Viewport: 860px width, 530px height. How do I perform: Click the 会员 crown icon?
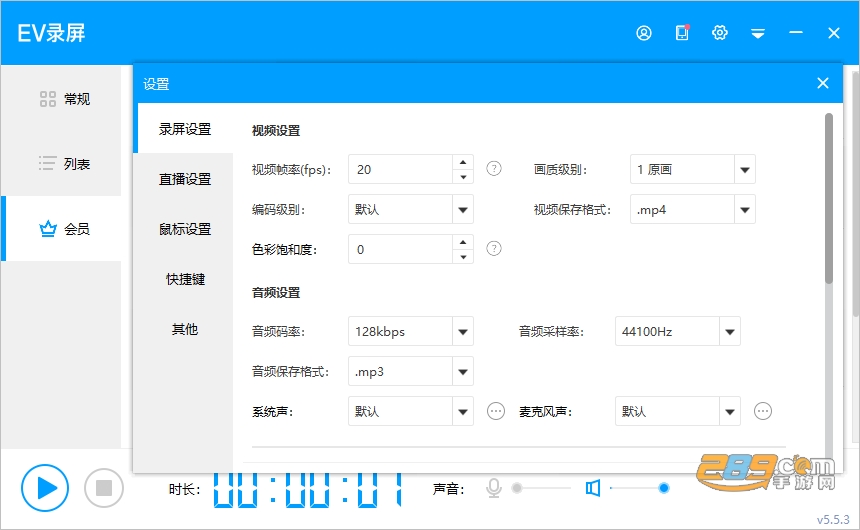point(48,228)
